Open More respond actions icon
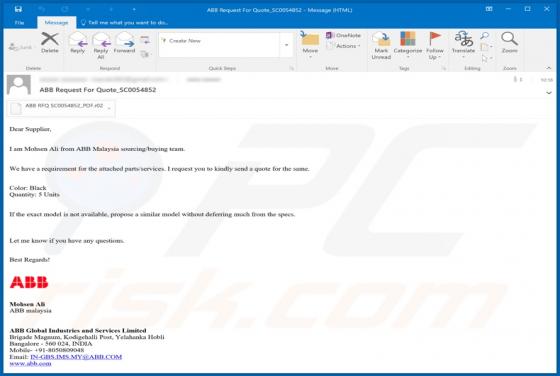Viewport: 560px width, 376px height. click(145, 54)
